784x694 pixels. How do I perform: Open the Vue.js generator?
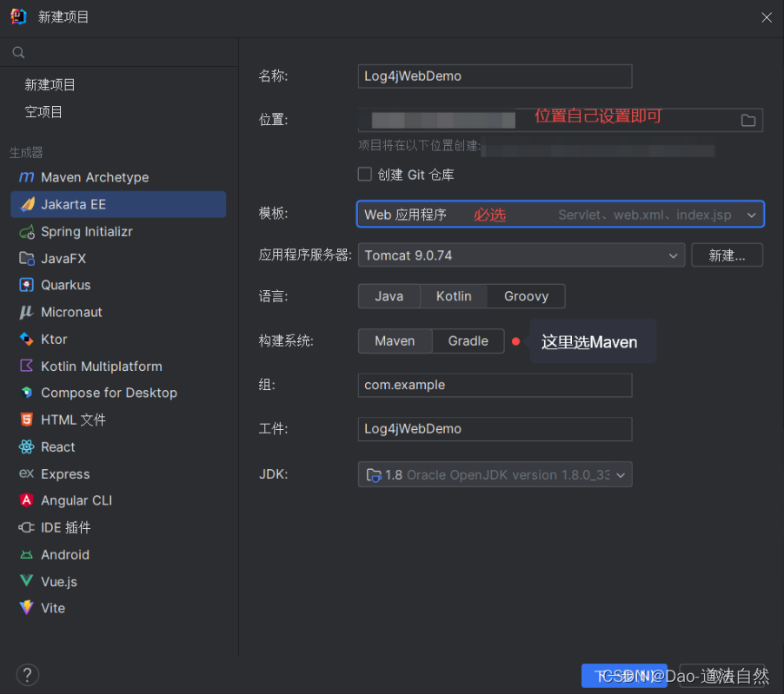click(61, 581)
